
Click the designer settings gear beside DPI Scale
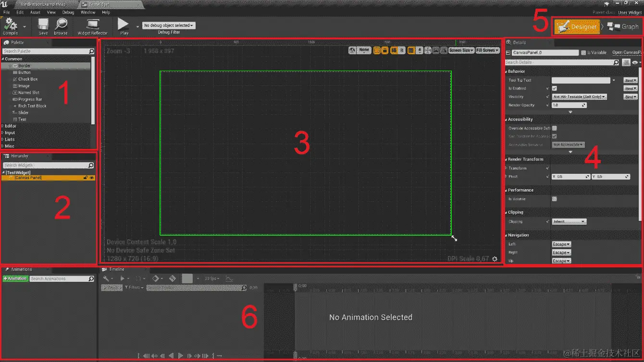pos(495,259)
